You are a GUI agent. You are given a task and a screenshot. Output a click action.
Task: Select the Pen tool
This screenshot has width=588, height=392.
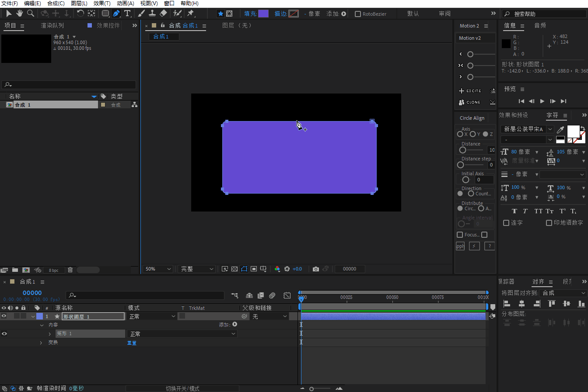pos(116,14)
